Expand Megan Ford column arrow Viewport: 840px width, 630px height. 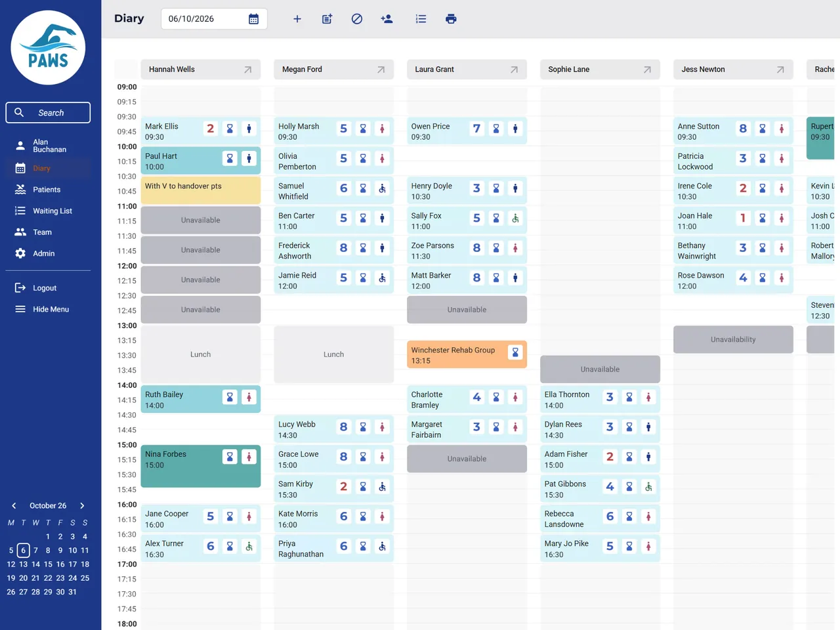tap(381, 70)
